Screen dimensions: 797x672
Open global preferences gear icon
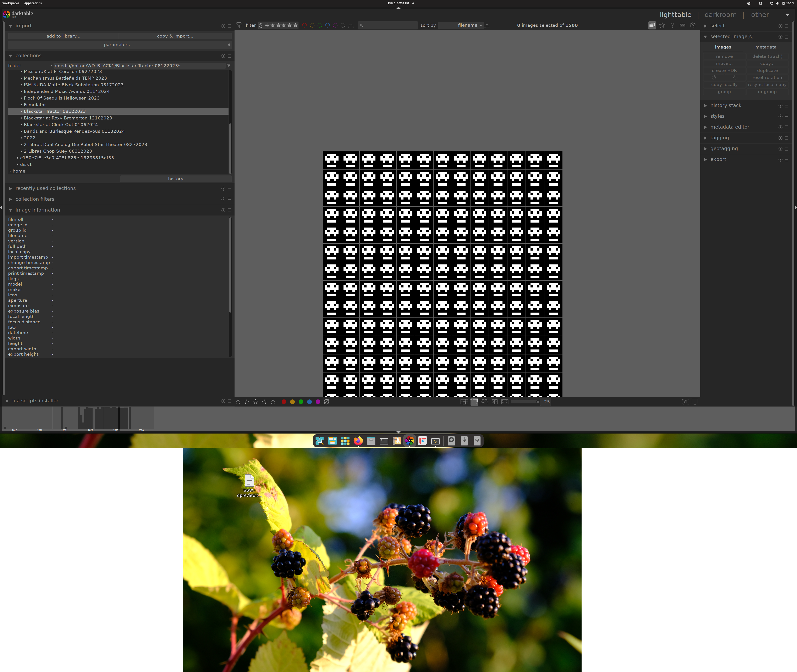(693, 25)
